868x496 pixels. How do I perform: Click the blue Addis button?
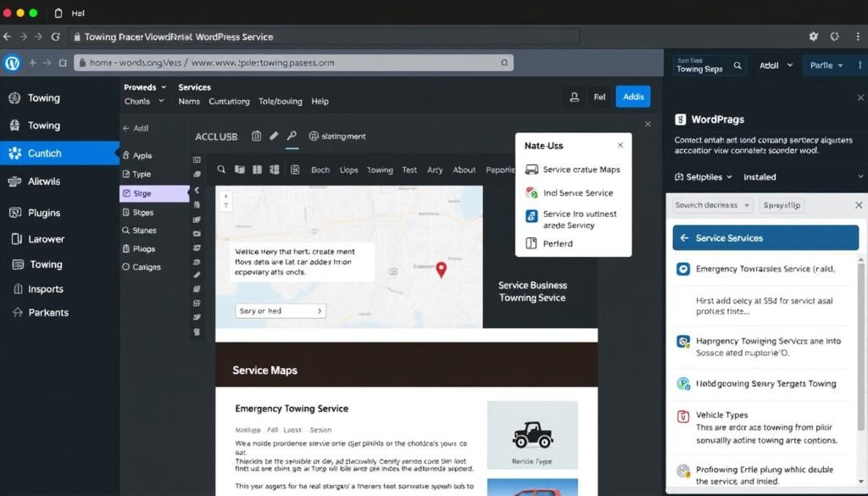click(x=633, y=96)
